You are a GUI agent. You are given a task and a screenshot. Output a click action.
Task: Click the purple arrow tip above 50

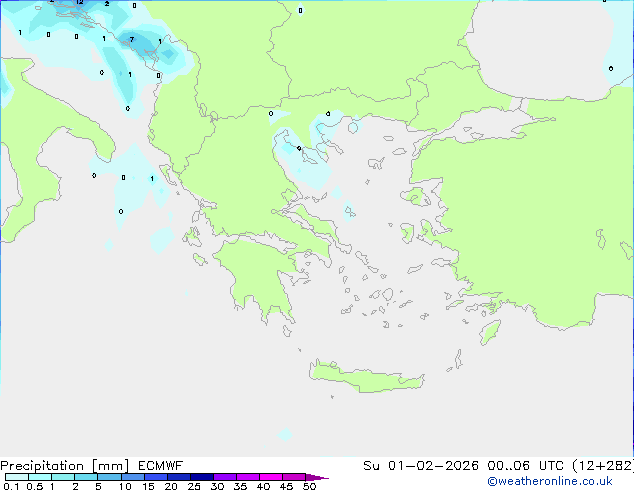(317, 478)
